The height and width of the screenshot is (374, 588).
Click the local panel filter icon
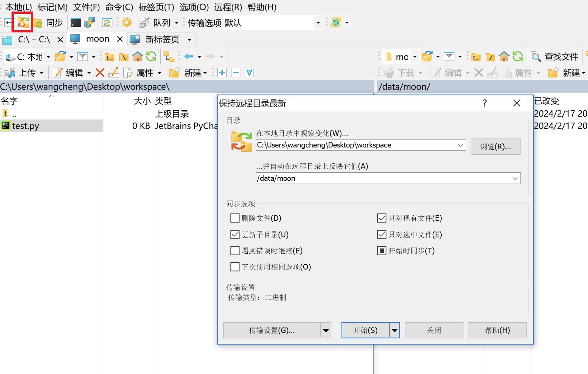83,57
